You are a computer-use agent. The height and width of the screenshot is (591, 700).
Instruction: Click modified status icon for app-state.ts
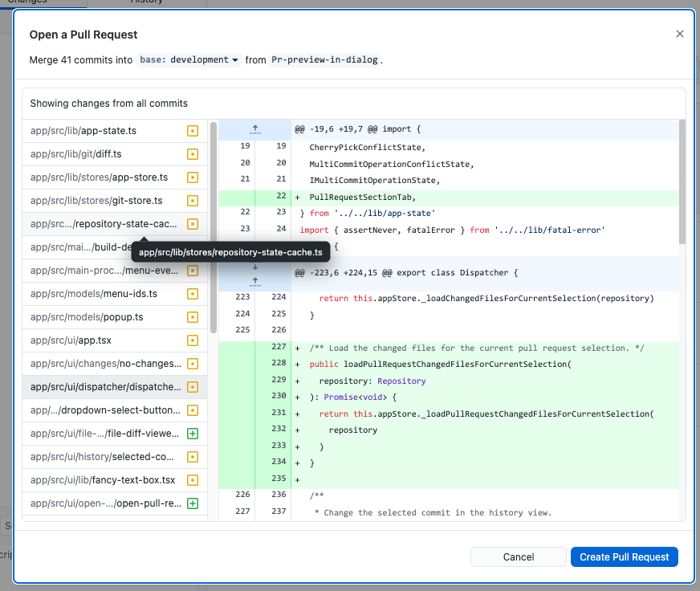tap(193, 131)
